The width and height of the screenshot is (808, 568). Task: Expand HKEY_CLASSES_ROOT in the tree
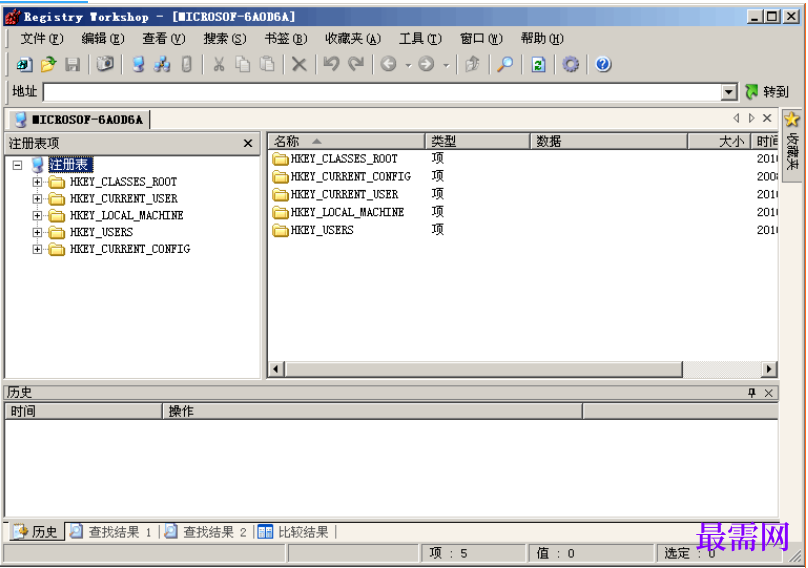(x=37, y=182)
